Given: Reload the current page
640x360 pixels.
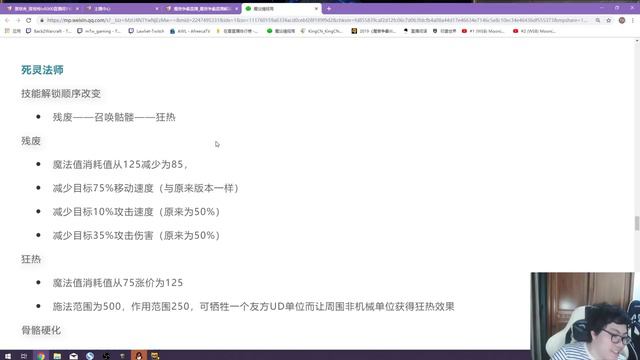Looking at the screenshot, I should (x=28, y=20).
